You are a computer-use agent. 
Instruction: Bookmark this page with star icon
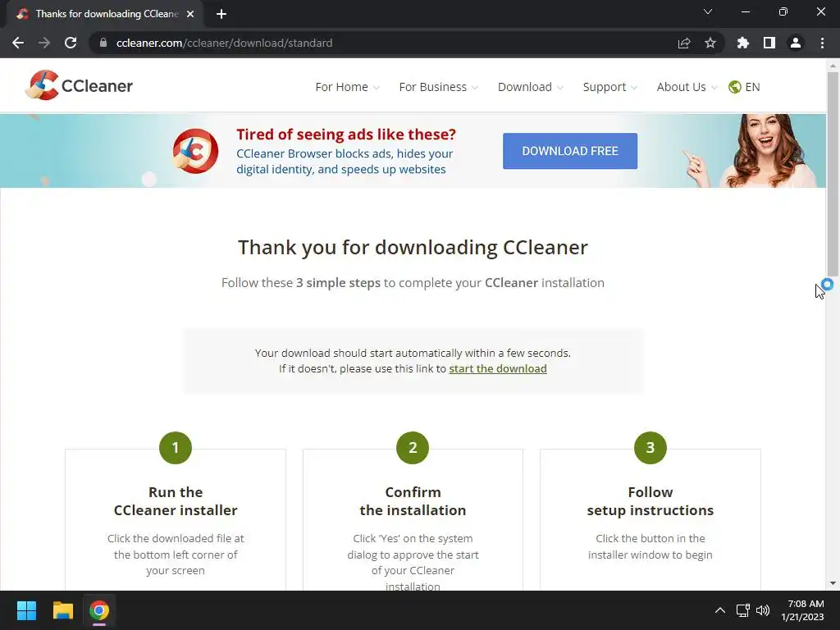coord(710,43)
